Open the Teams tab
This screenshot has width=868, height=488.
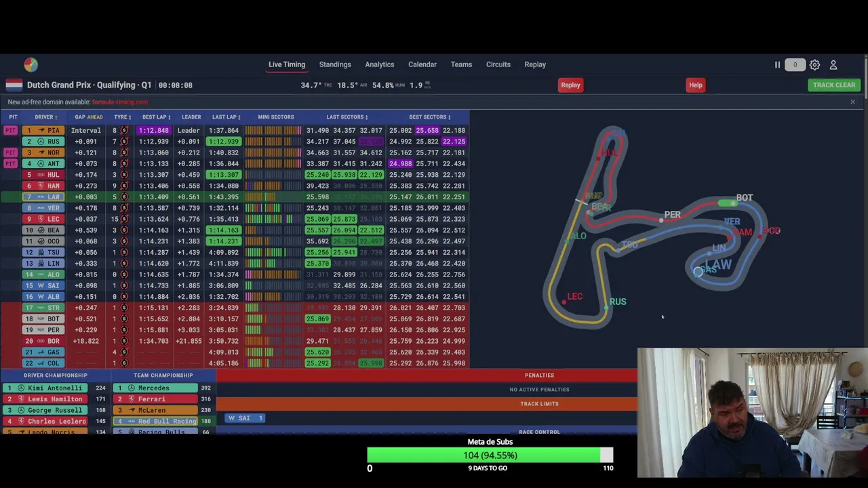click(x=461, y=64)
